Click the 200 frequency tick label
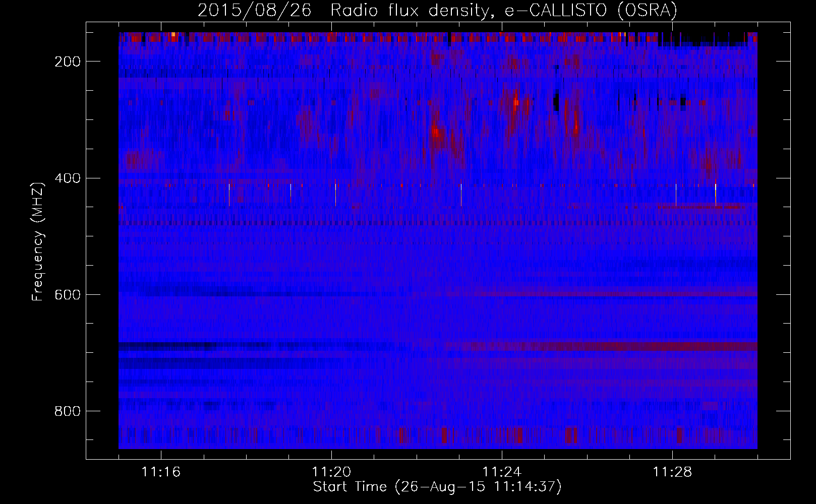816x504 pixels. (x=68, y=61)
